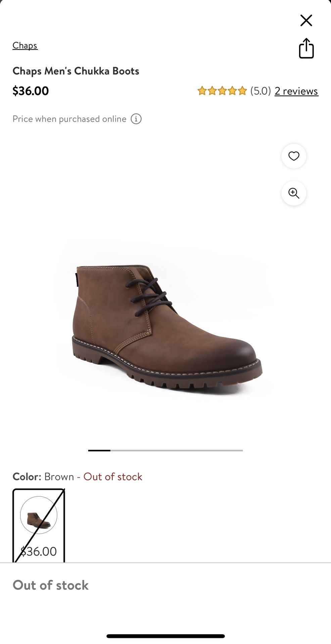Image resolution: width=331 pixels, height=644 pixels.
Task: Tap the Chaps Men's Chukka Boots title
Action: [x=76, y=71]
